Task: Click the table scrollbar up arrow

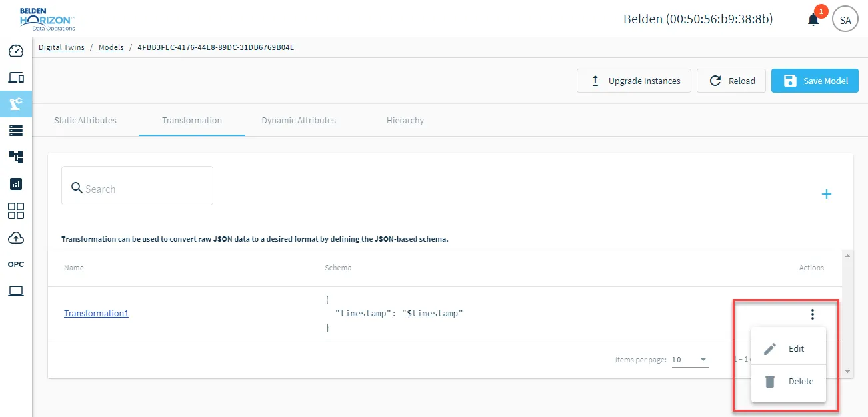Action: pos(847,255)
